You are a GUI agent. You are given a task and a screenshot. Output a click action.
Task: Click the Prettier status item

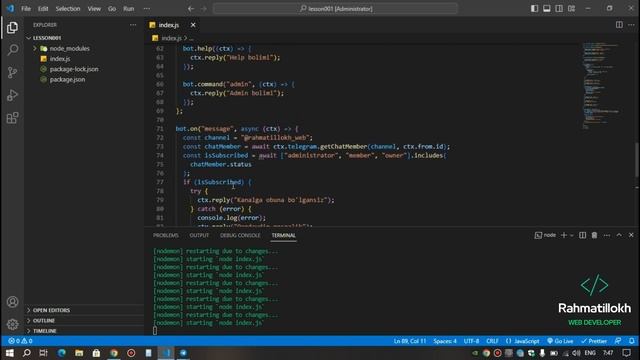pos(594,341)
